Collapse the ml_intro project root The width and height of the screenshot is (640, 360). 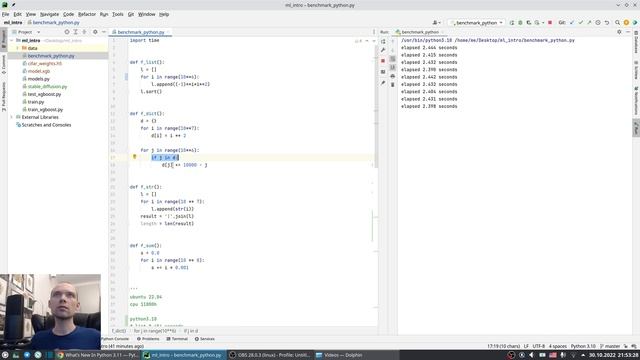point(12,40)
